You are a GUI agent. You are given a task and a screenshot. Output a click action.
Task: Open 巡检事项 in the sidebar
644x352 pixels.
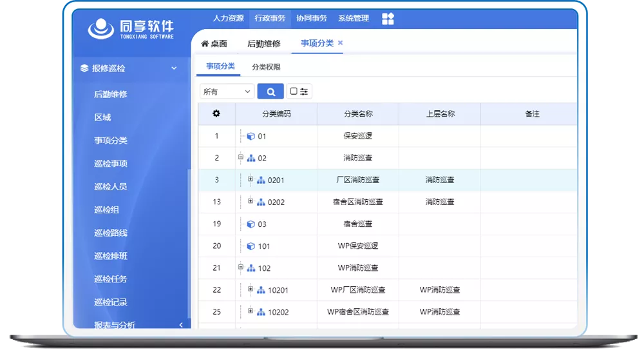(x=111, y=163)
